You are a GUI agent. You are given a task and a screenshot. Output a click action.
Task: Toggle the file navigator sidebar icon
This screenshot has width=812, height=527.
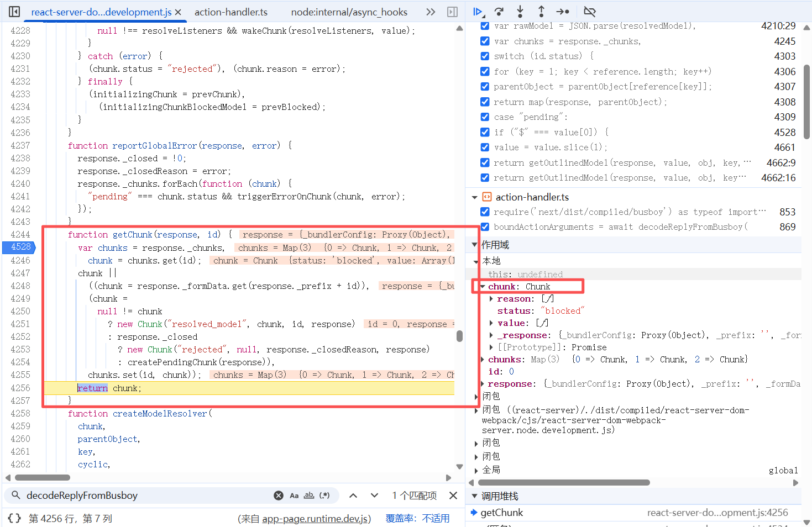pyautogui.click(x=14, y=12)
